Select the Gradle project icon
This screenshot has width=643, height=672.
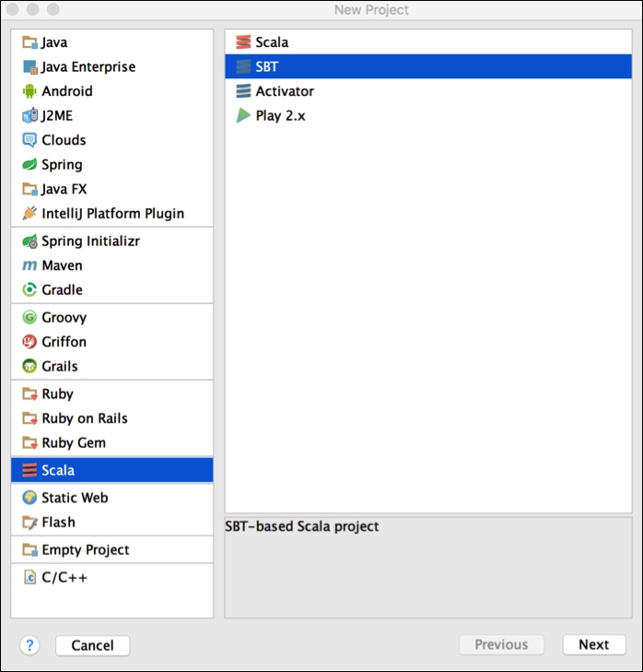[29, 290]
